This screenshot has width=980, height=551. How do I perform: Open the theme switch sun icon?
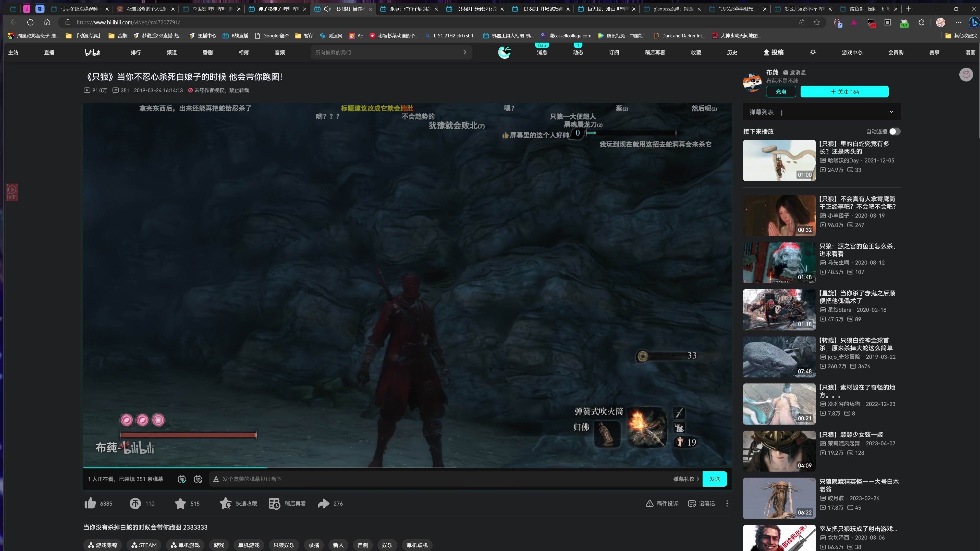pos(813,53)
